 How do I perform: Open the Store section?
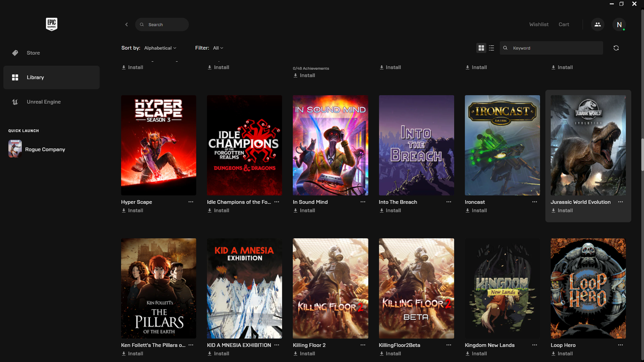click(x=51, y=53)
